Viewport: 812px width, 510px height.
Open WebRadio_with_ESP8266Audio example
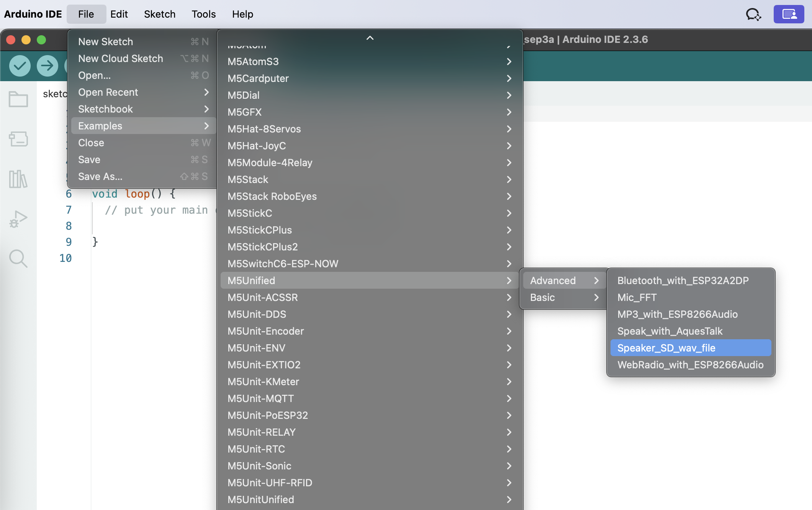click(691, 365)
